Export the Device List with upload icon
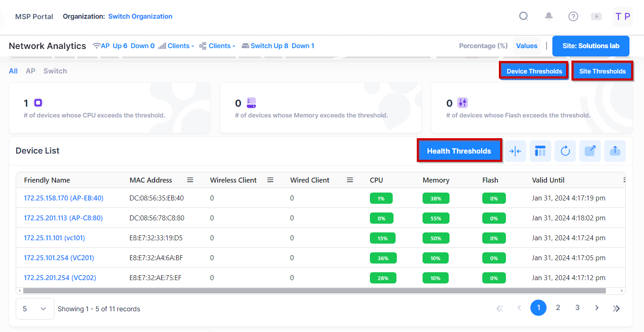 point(615,151)
